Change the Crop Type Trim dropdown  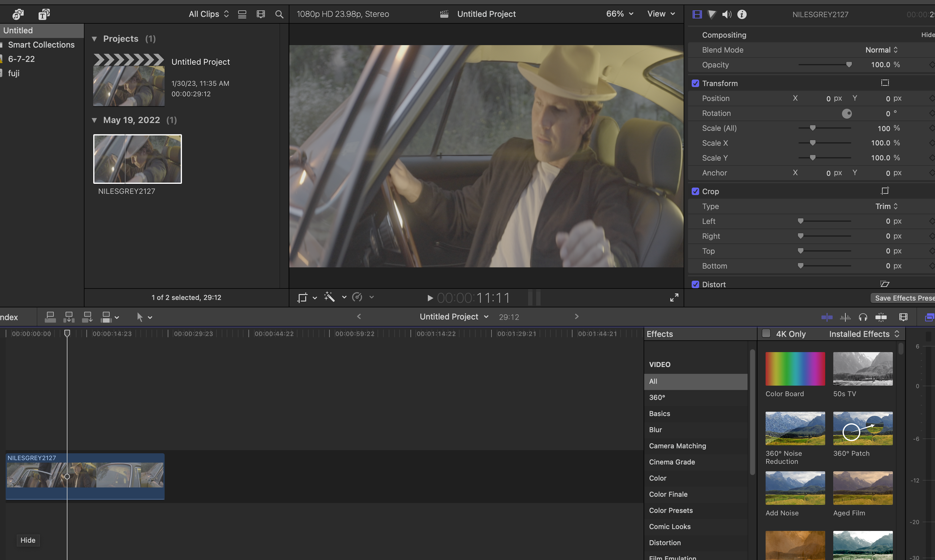pyautogui.click(x=887, y=206)
